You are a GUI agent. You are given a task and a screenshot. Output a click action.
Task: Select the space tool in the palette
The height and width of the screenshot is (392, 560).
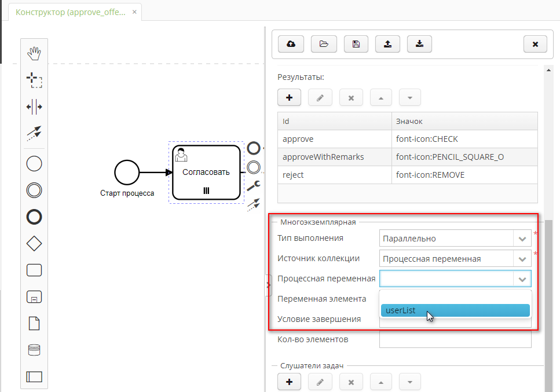pos(34,107)
